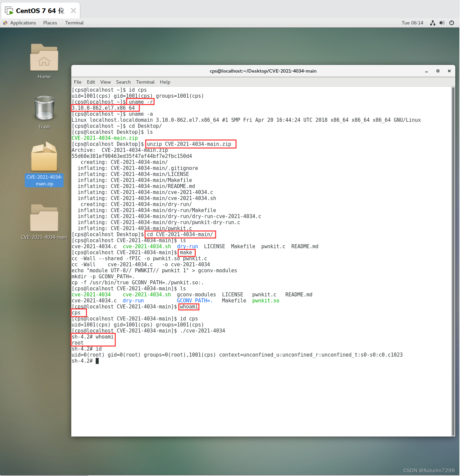Click the power icon in top bar
This screenshot has width=460, height=476.
[452, 23]
